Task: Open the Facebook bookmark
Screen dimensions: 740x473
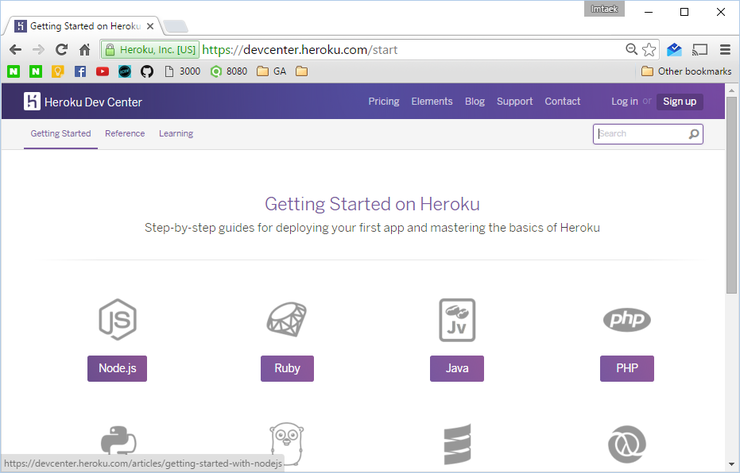Action: click(x=80, y=71)
